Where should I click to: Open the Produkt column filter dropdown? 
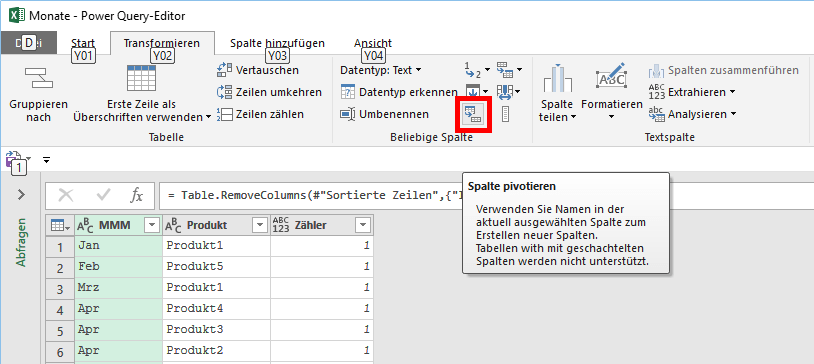click(x=260, y=225)
